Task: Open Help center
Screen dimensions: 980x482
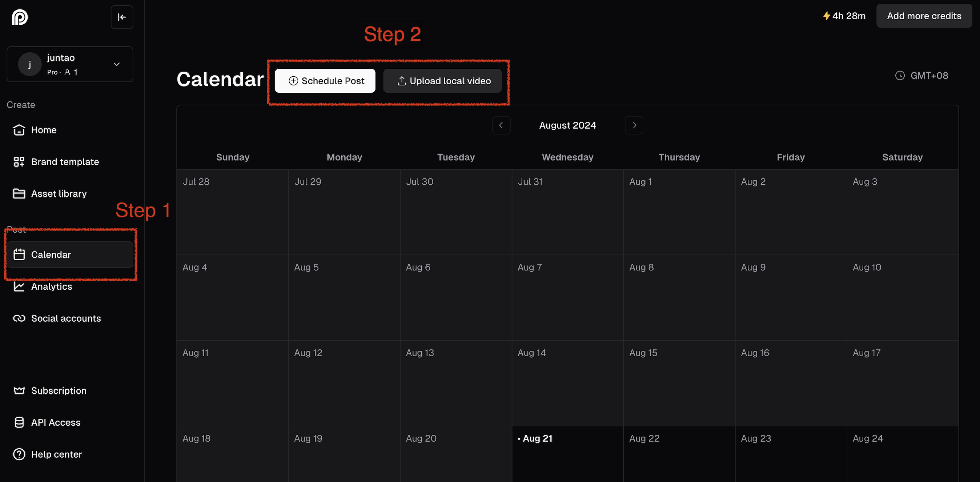Action: coord(70,455)
